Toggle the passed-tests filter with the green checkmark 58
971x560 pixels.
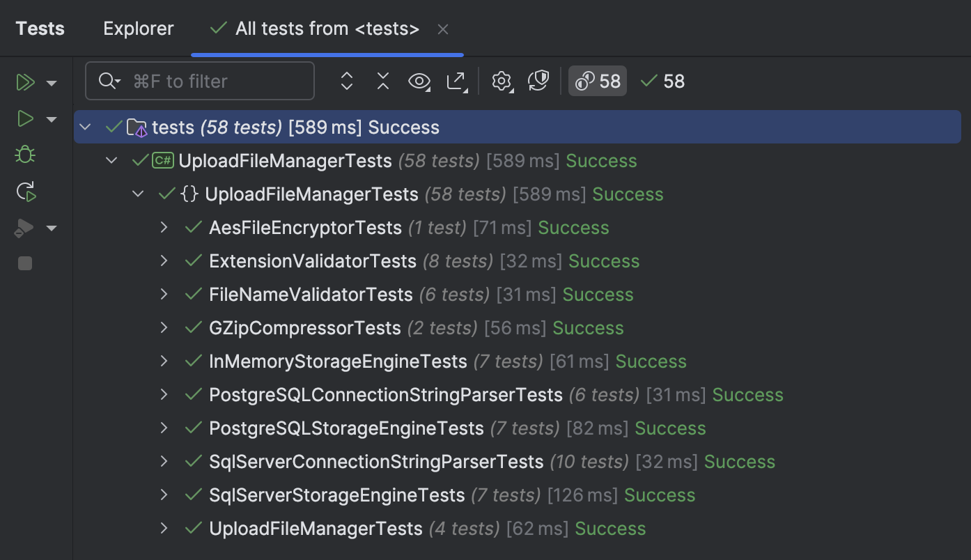click(662, 81)
